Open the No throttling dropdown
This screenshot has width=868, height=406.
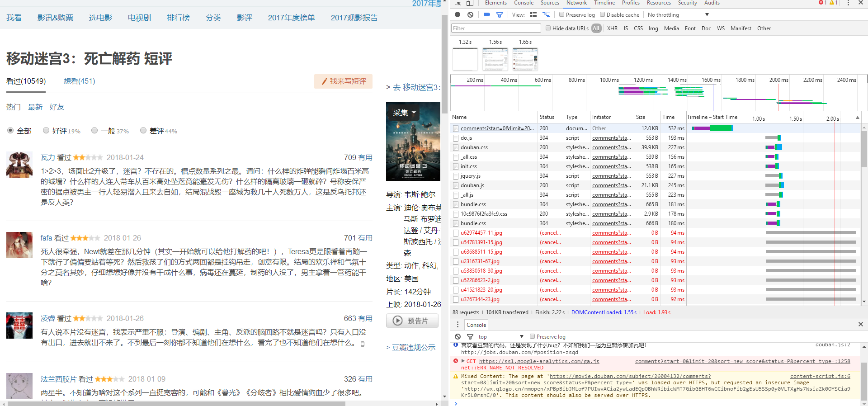click(678, 15)
